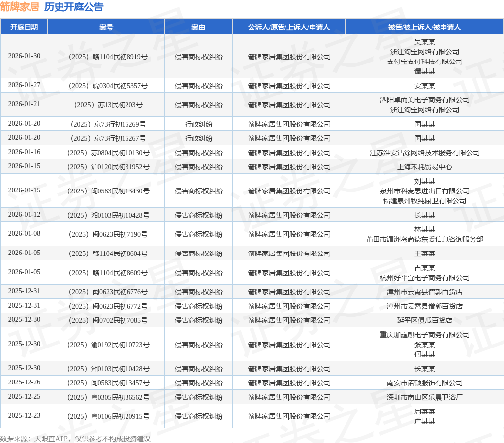
Task: Click the 数据来源 天眼查APP footer note
Action: click(75, 439)
